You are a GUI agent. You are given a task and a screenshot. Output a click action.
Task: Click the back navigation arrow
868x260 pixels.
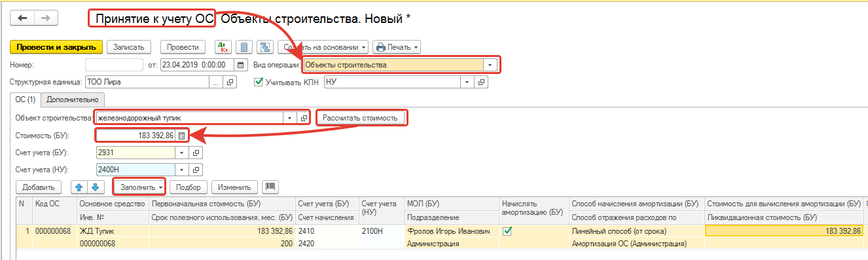(x=22, y=18)
